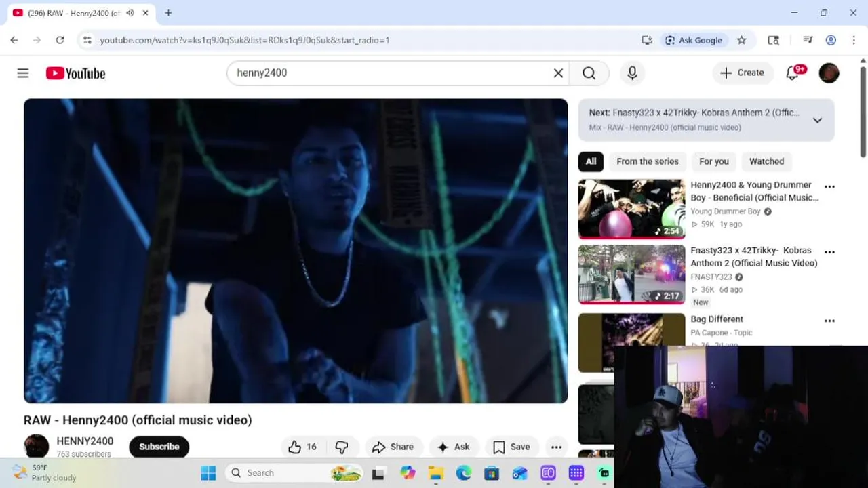The width and height of the screenshot is (868, 488).
Task: Ask about this video
Action: (453, 447)
